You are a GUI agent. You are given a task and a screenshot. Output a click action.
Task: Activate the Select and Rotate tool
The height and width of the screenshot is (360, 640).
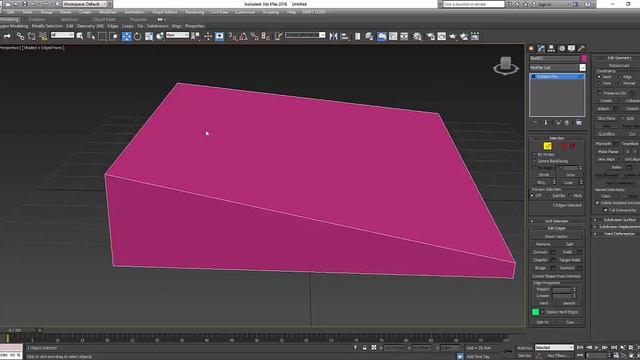[138, 37]
